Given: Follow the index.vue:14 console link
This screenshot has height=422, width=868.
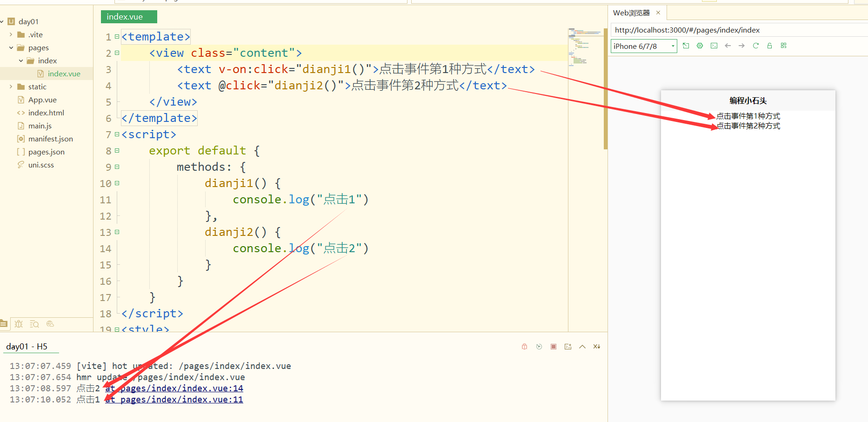Looking at the screenshot, I should pyautogui.click(x=174, y=389).
